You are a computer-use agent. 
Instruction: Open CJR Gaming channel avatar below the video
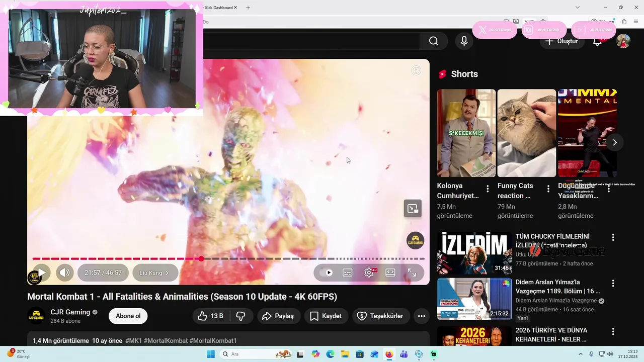click(36, 316)
